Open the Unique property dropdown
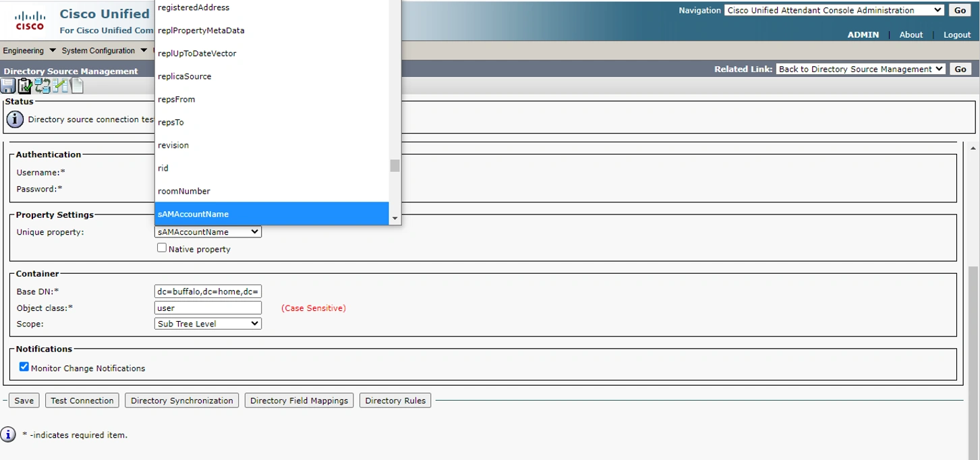 click(208, 232)
